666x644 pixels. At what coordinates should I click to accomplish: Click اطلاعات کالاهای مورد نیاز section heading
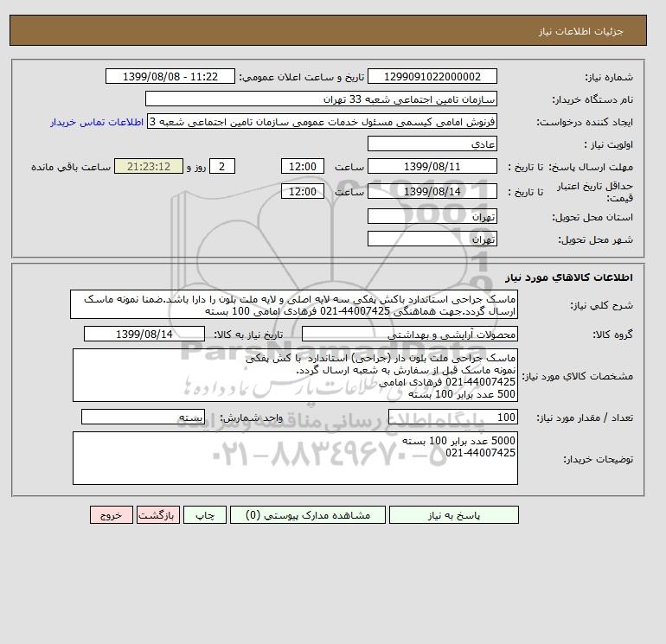(x=569, y=277)
